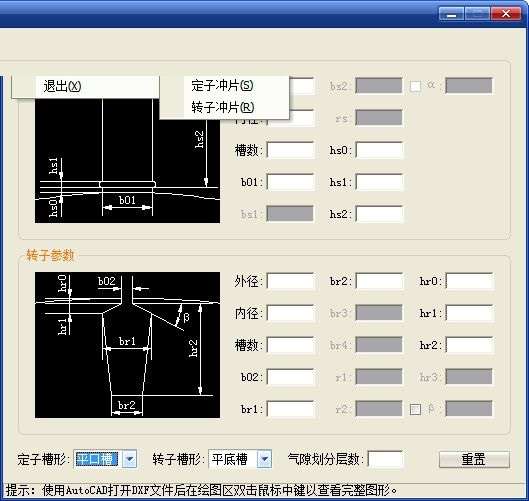
Task: Click the rotor b02 input box
Action: click(290, 377)
